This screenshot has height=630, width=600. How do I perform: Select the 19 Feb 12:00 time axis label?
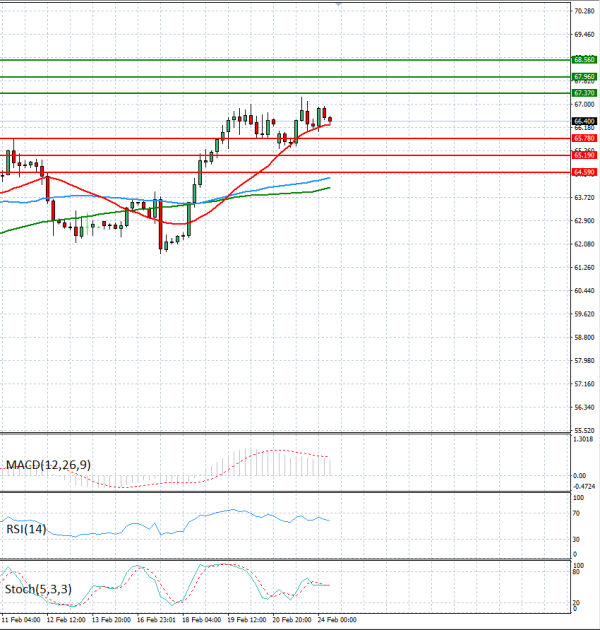[x=246, y=620]
